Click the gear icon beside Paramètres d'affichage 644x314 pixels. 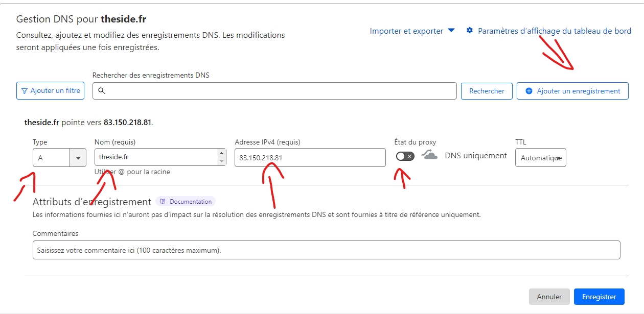470,31
